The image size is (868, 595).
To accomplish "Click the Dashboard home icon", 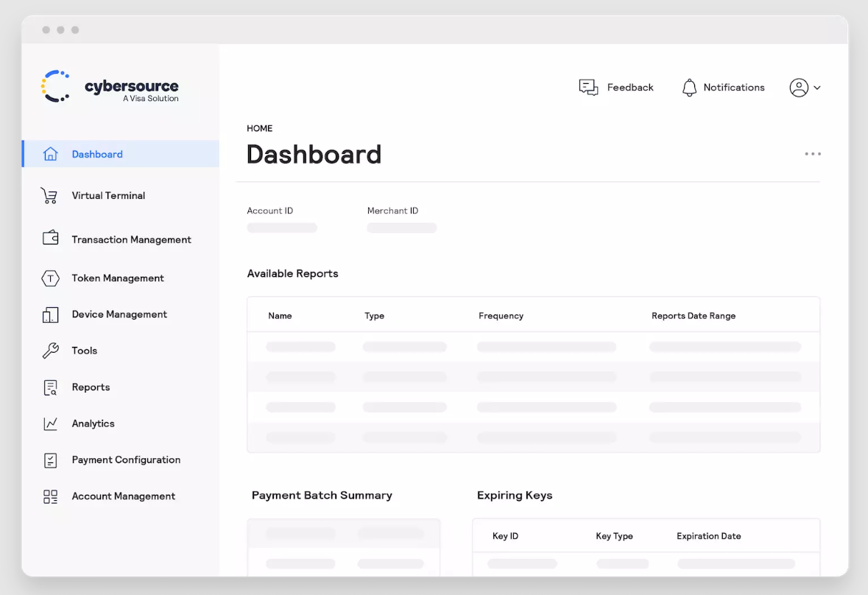I will (50, 154).
